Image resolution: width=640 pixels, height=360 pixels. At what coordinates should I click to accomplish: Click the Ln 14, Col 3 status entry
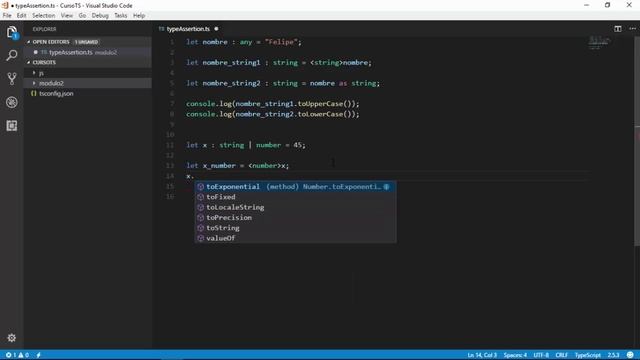(x=482, y=355)
